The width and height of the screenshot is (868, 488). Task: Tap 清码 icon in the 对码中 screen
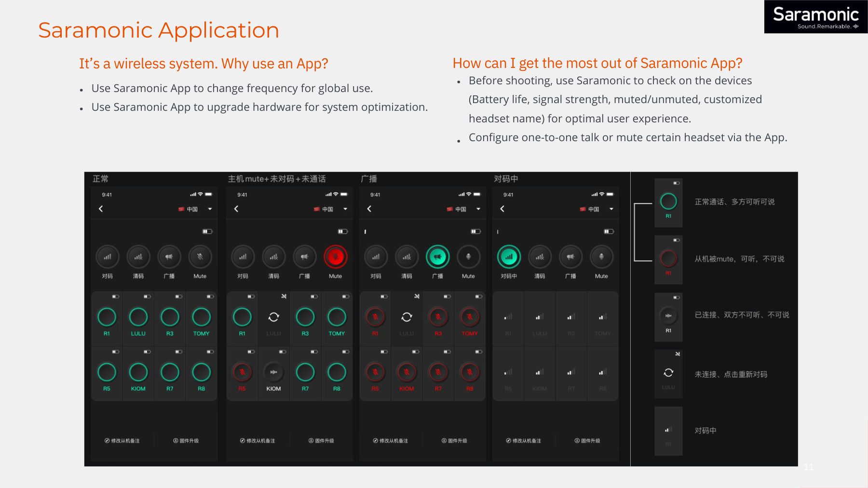click(x=540, y=257)
